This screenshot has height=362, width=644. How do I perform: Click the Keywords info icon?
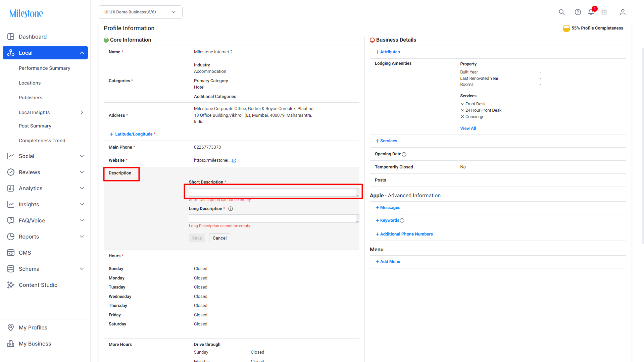pos(402,220)
